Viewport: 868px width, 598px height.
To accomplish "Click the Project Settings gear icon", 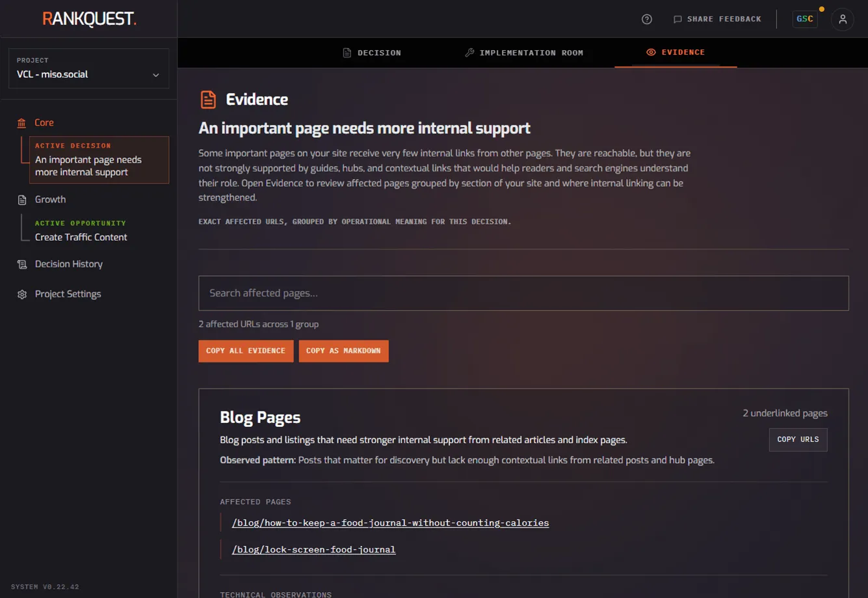I will 22,294.
